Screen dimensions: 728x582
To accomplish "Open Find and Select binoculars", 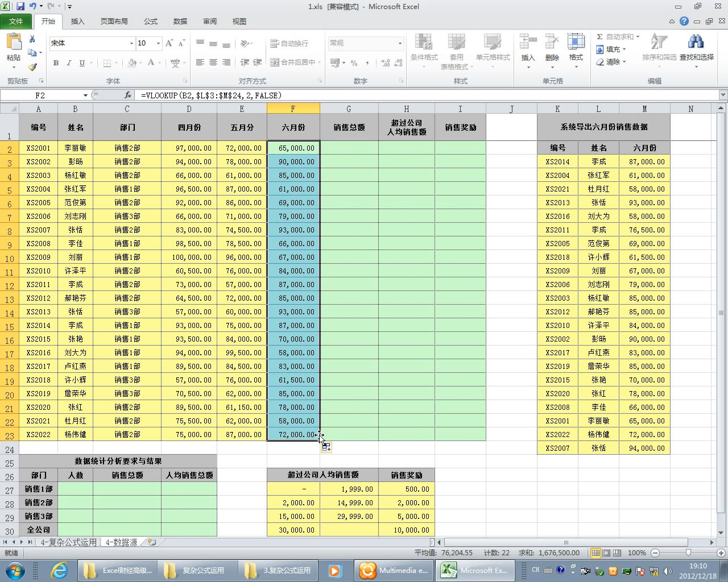I will [x=696, y=48].
